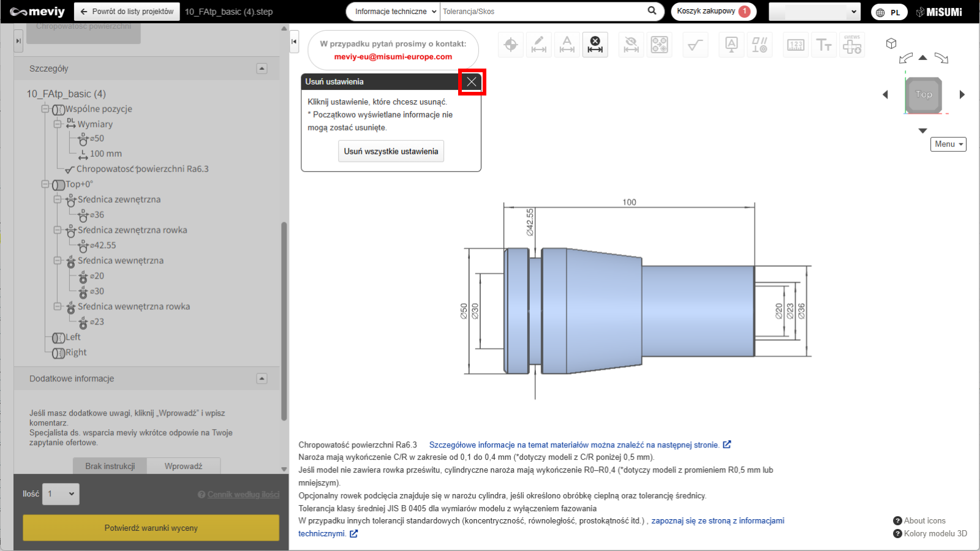
Task: Click the hole pattern recognition icon
Action: (659, 45)
